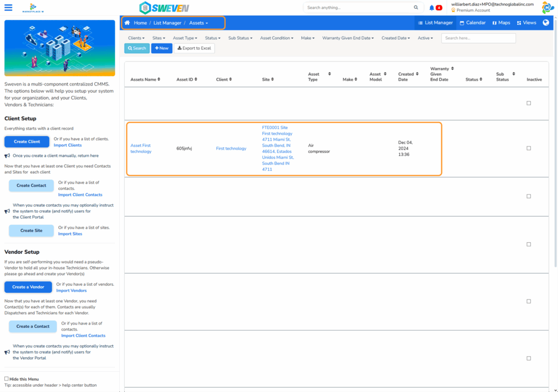Sort by Site column arrows
The image size is (558, 392).
click(x=272, y=79)
